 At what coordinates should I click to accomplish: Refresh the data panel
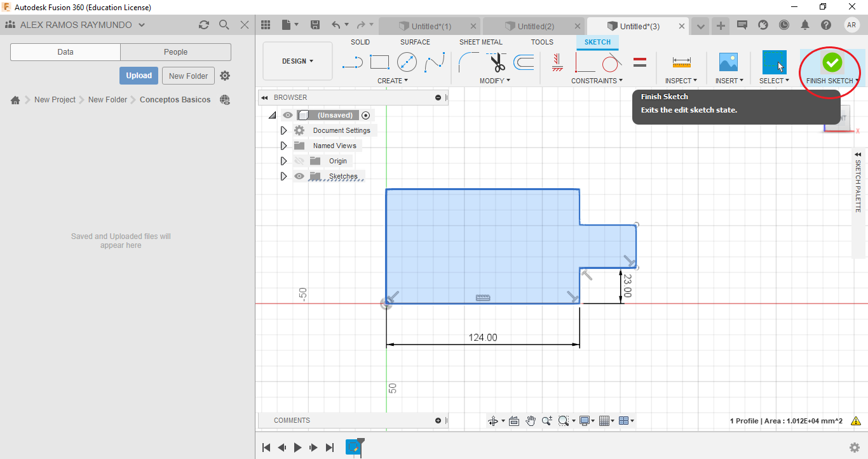203,25
